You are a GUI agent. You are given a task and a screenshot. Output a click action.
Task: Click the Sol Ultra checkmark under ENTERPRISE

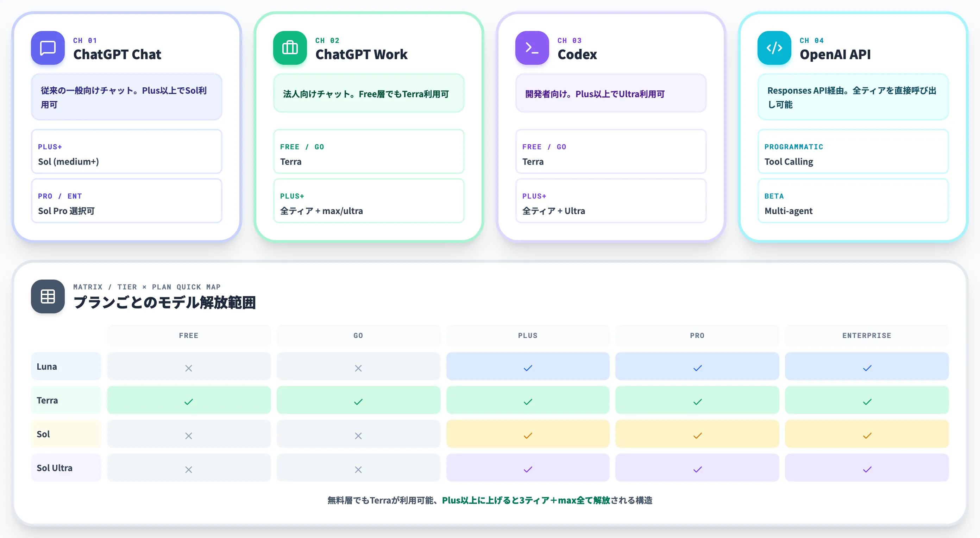[867, 469]
